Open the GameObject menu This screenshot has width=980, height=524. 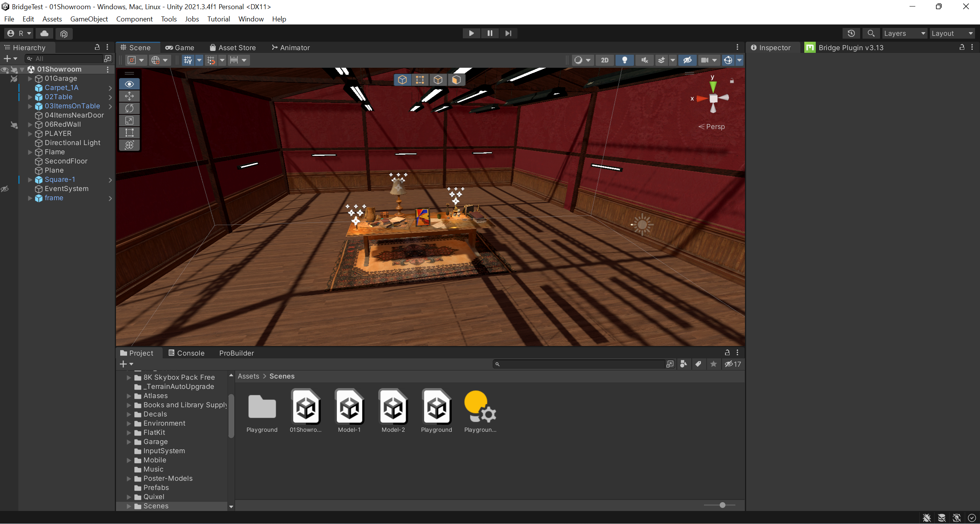click(89, 19)
